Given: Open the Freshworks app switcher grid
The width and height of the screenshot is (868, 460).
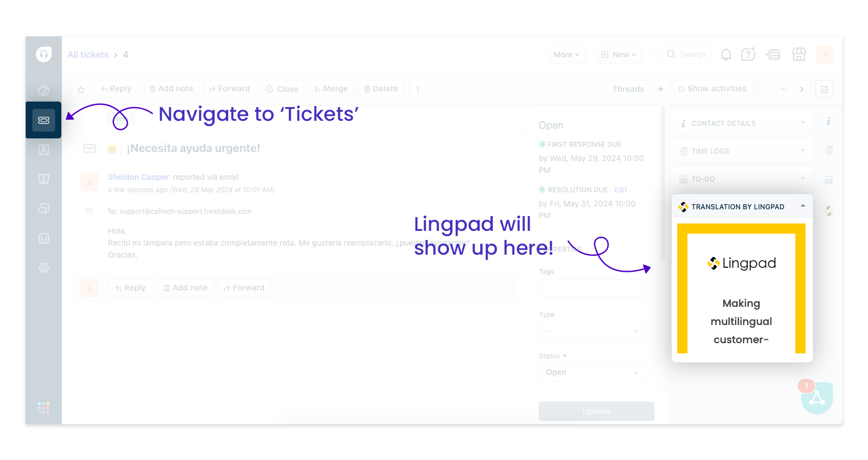Looking at the screenshot, I should coord(44,408).
